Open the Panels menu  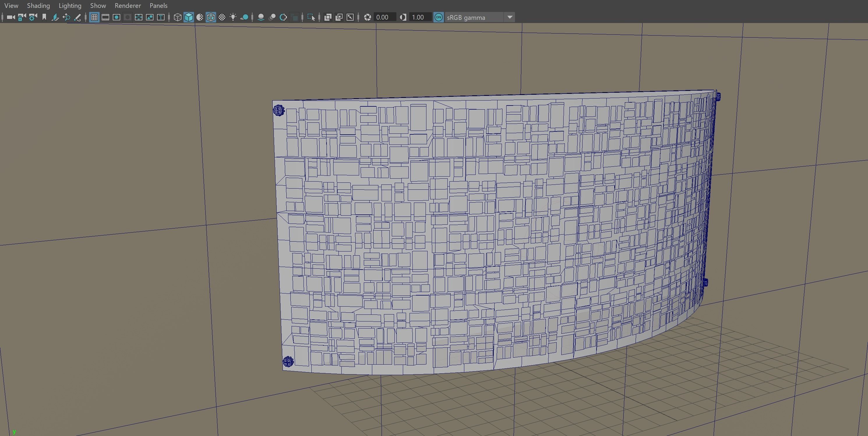click(158, 6)
